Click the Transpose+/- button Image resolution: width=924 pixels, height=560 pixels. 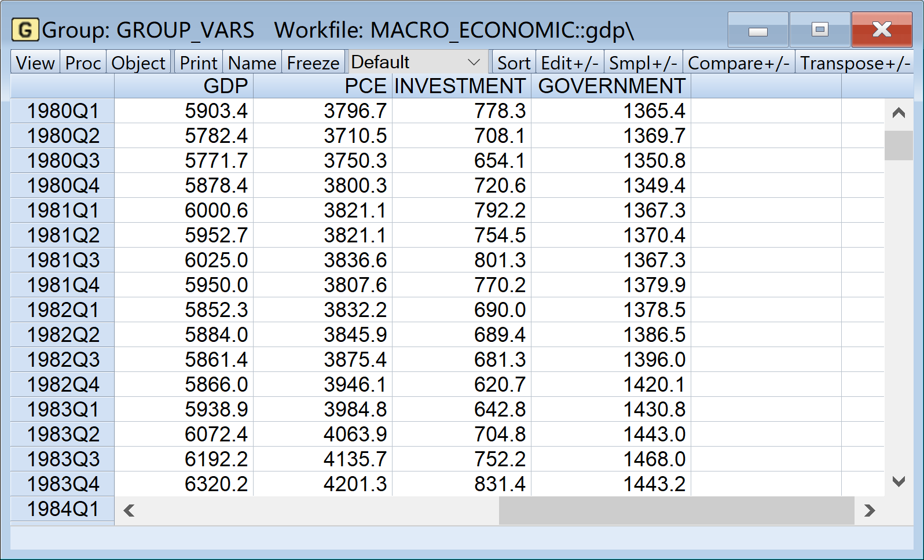click(x=855, y=62)
